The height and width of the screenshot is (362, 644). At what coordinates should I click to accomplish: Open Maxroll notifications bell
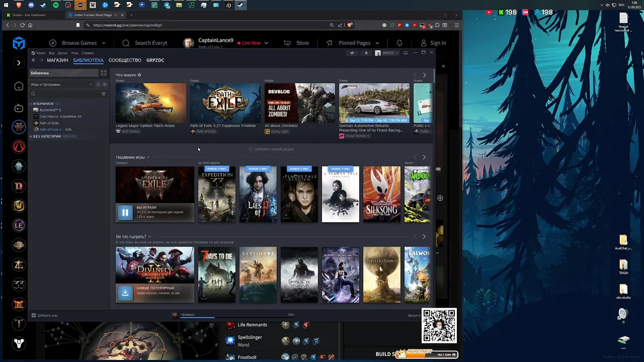pos(399,43)
